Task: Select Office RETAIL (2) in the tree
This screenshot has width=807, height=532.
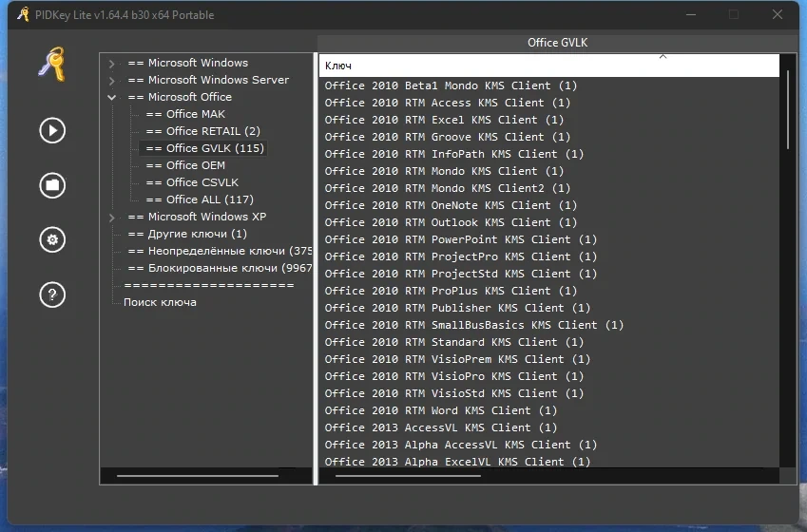Action: click(x=202, y=131)
